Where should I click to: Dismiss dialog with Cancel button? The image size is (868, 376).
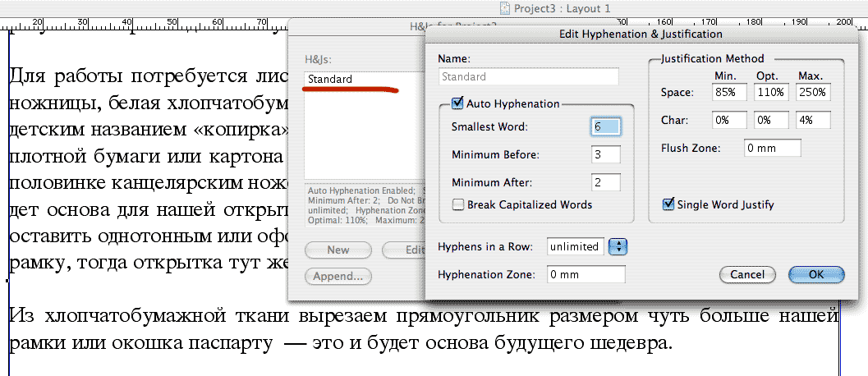[x=746, y=274]
